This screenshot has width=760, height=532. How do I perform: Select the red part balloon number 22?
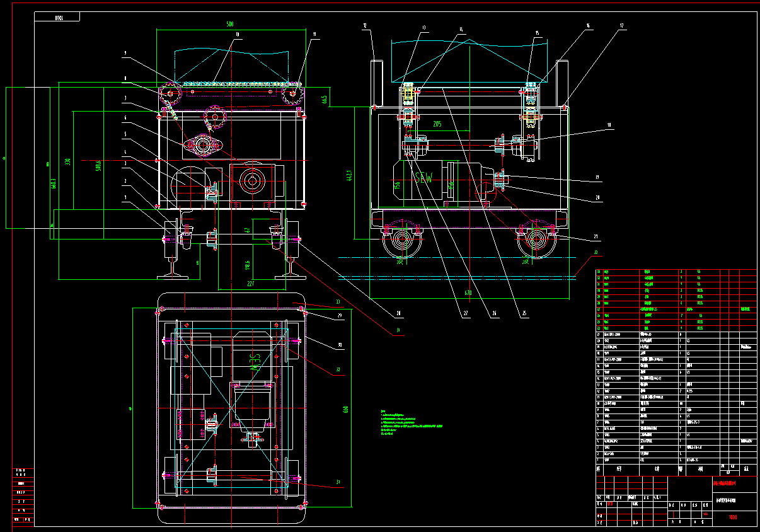(x=596, y=253)
